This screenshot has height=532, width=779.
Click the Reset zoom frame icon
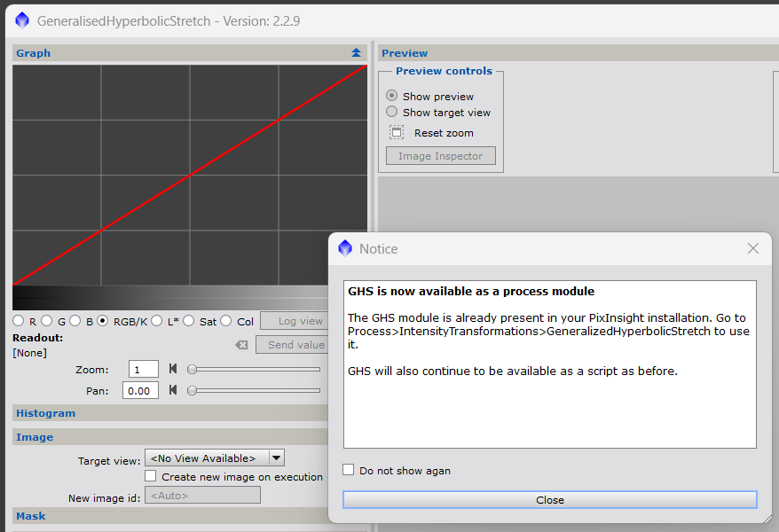click(397, 132)
